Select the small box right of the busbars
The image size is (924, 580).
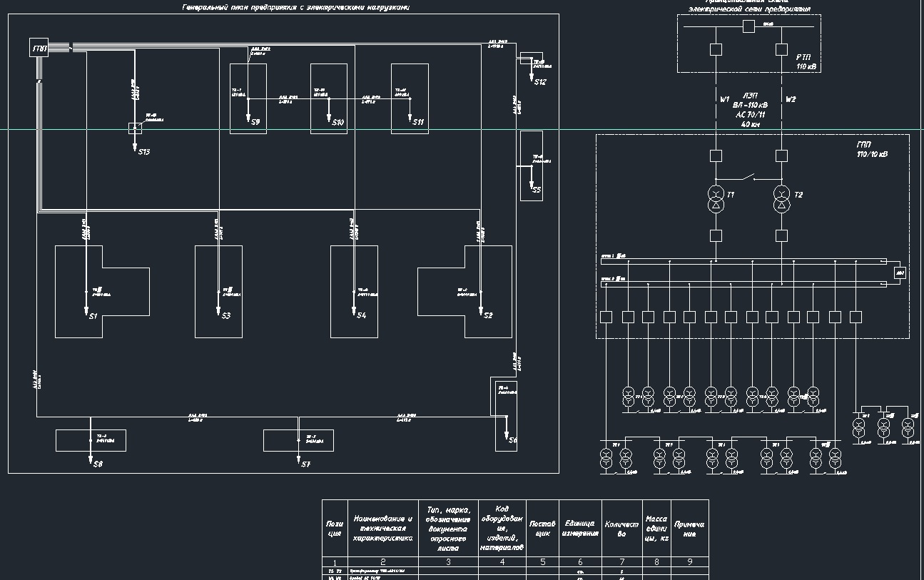click(x=900, y=273)
